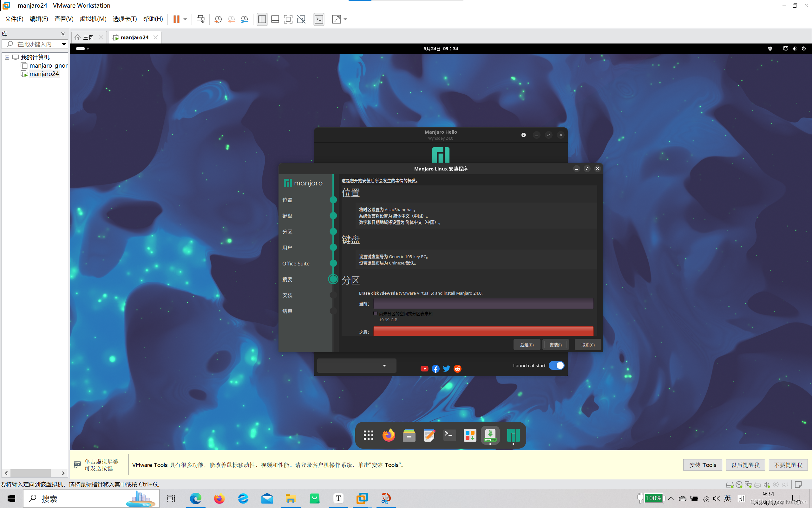Select manjaro24 in the library tree

[40, 74]
